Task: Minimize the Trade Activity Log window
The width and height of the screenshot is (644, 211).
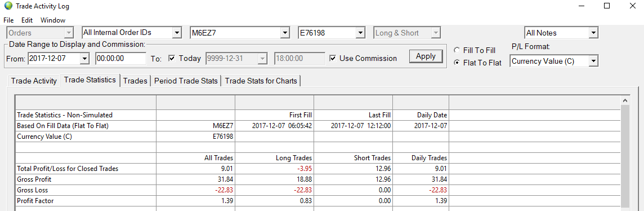Action: [x=581, y=6]
